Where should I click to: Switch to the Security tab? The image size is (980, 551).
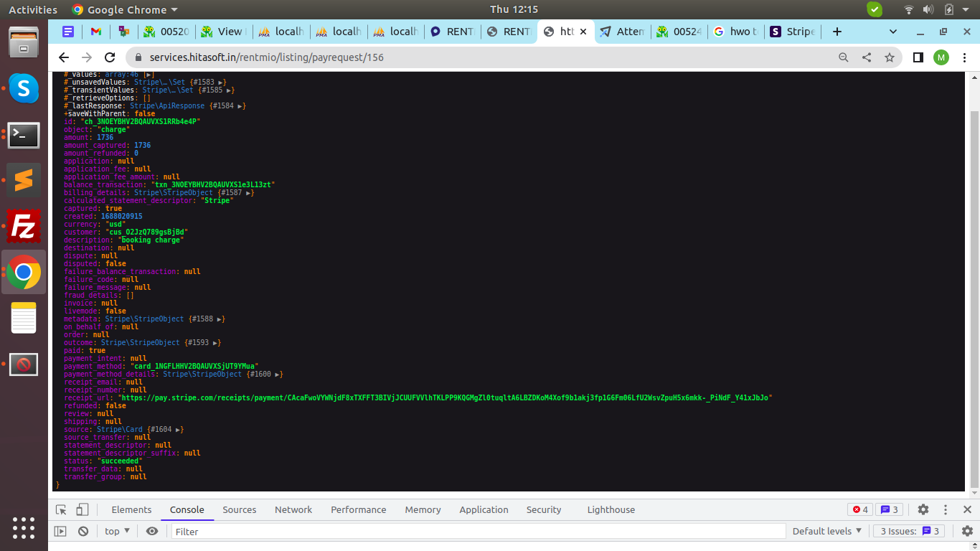(x=544, y=509)
